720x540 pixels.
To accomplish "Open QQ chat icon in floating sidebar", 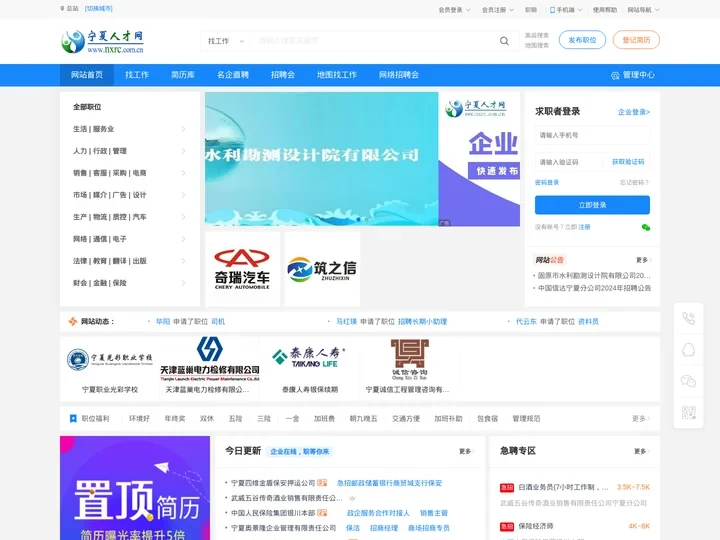I will point(688,350).
